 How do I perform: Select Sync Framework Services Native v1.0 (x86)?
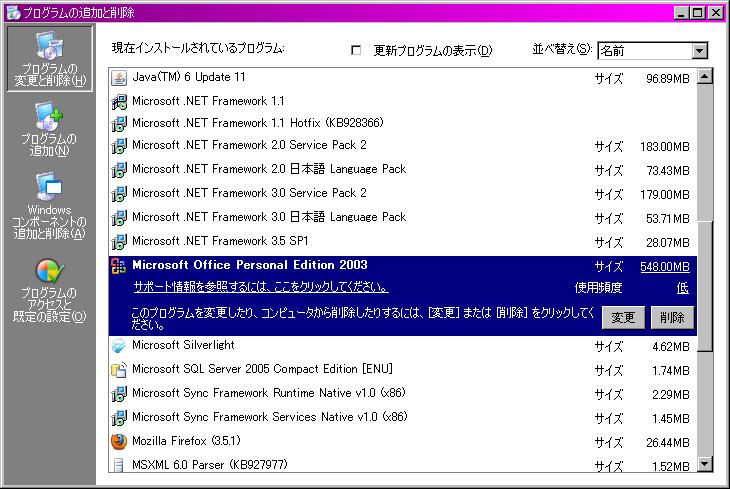point(403,418)
